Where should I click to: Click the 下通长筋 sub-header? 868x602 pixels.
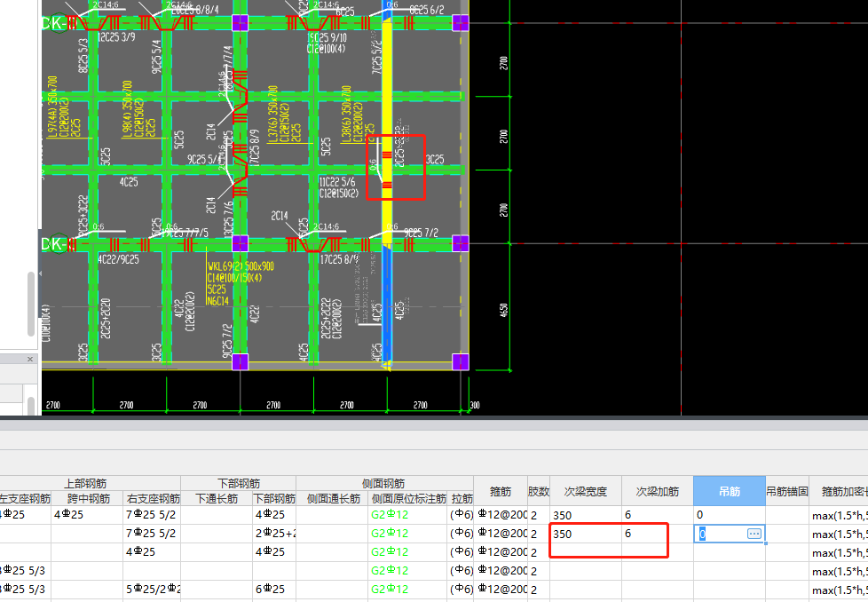(217, 498)
